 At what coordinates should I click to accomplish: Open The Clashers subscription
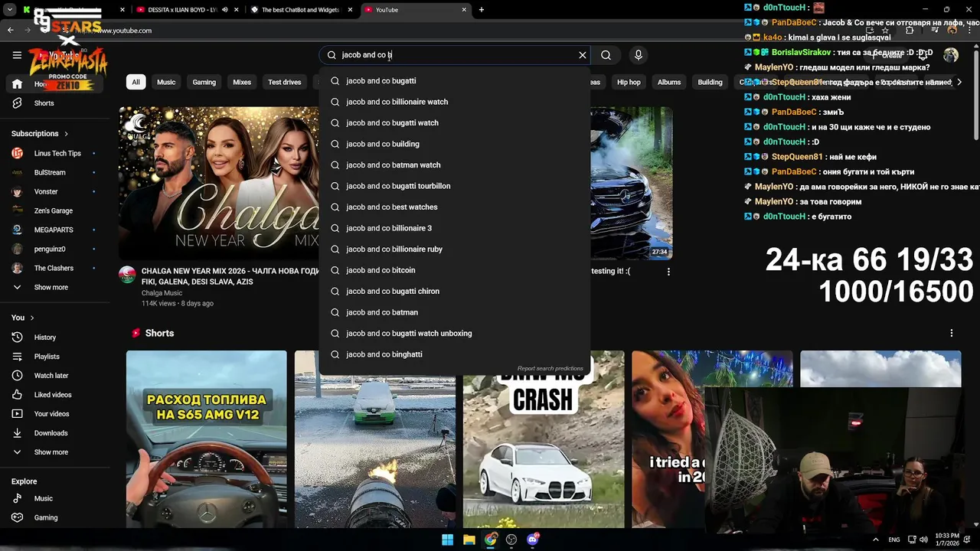[x=55, y=269]
